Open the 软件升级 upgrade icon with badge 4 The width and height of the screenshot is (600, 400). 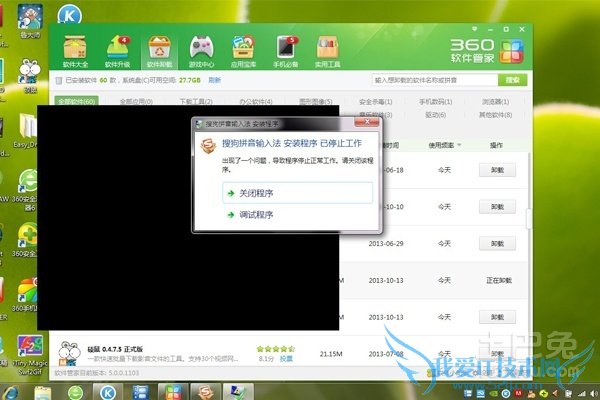(x=117, y=52)
